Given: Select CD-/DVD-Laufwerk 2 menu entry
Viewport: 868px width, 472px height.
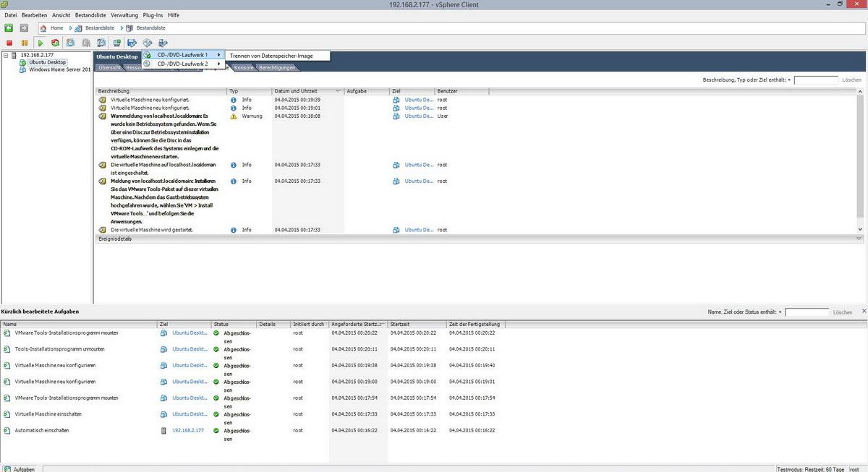Looking at the screenshot, I should point(182,64).
